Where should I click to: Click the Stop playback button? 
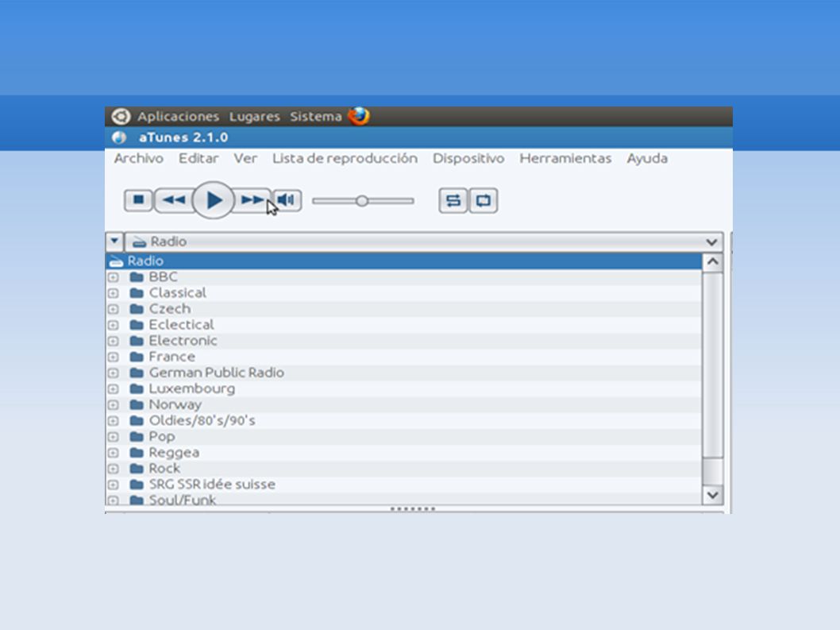pyautogui.click(x=139, y=200)
